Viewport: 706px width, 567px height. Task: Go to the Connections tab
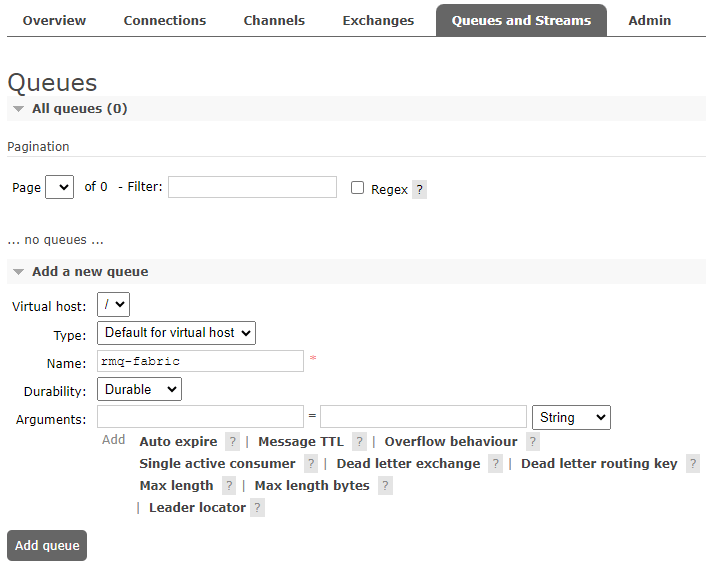pyautogui.click(x=165, y=20)
